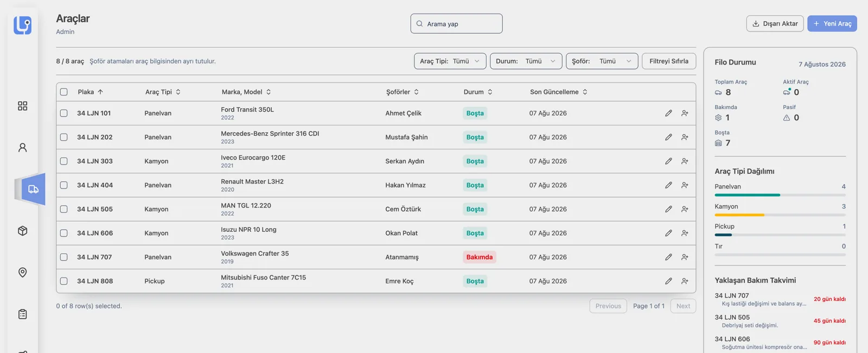Click the Atanmamış driver cell
This screenshot has width=868, height=353.
click(x=402, y=257)
